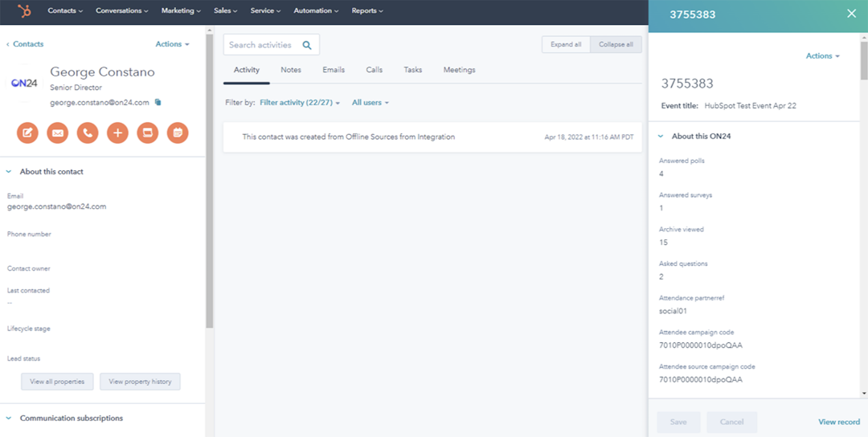Click the Event title HubSpot Test Event Apr 22
This screenshot has height=437, width=868.
pos(750,106)
